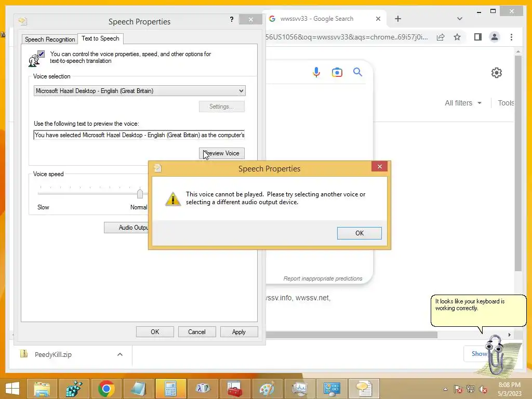The height and width of the screenshot is (399, 532).
Task: Click the Google search magnifier icon
Action: point(357,72)
